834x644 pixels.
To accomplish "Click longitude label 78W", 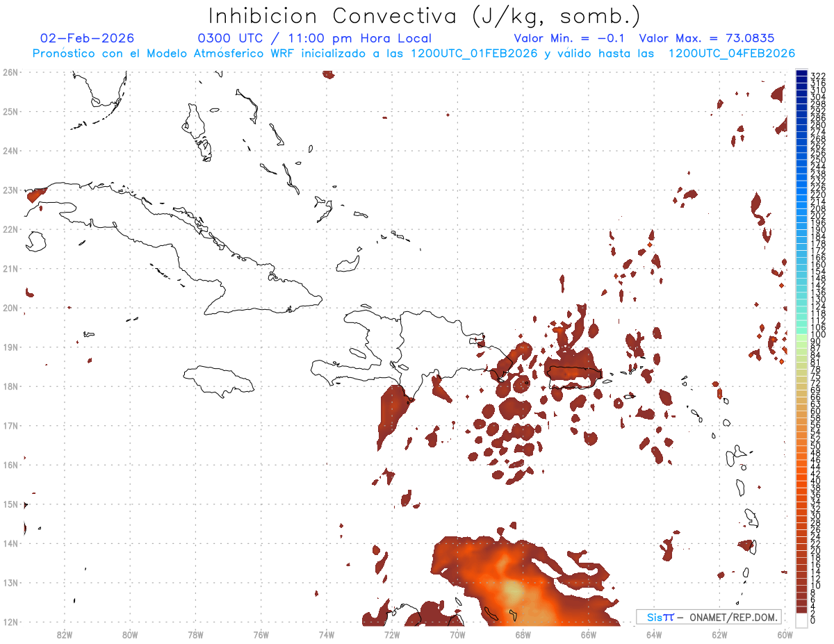I will point(195,634).
